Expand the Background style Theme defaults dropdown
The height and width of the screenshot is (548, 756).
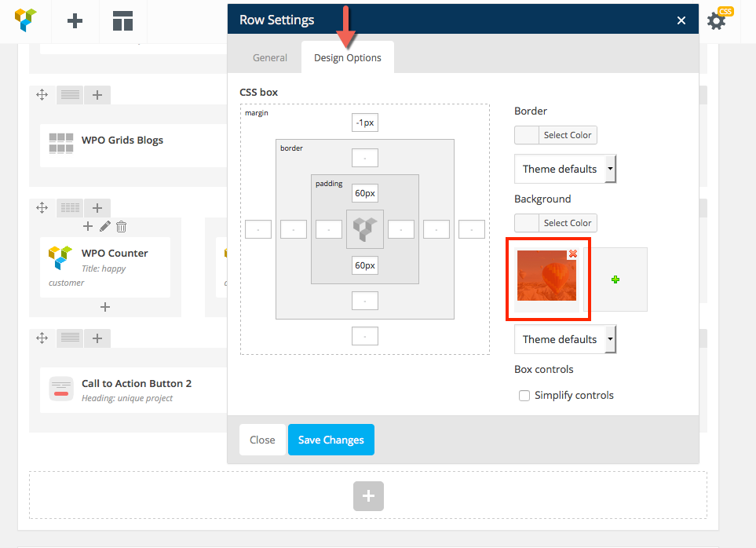[x=565, y=339]
